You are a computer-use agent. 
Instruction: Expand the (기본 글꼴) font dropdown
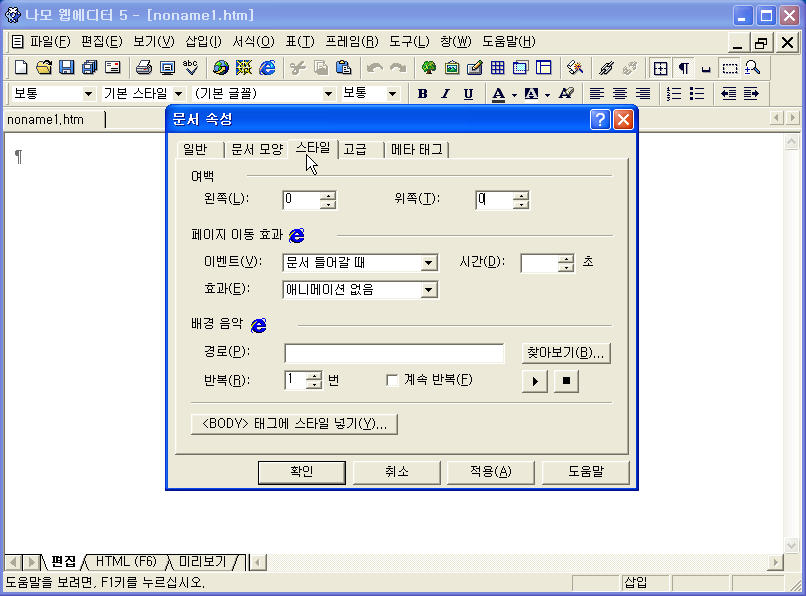click(328, 94)
